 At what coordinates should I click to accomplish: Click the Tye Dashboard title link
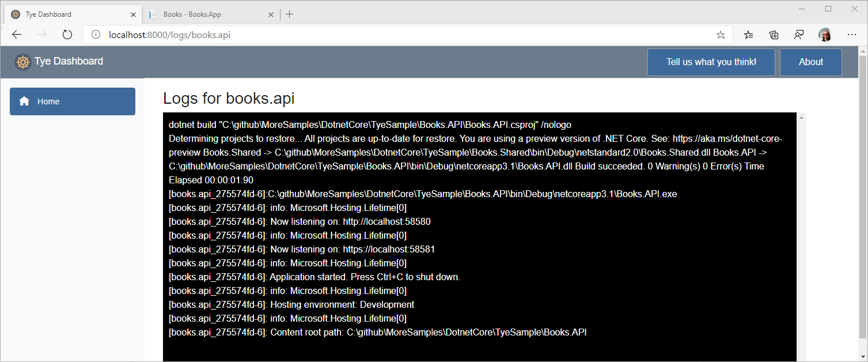click(x=69, y=61)
